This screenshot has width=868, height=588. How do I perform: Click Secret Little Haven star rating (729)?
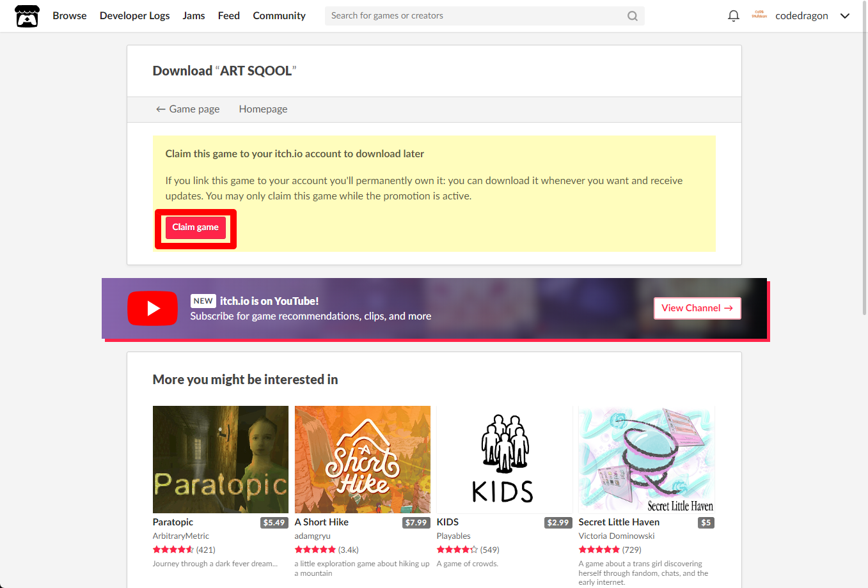coord(610,550)
